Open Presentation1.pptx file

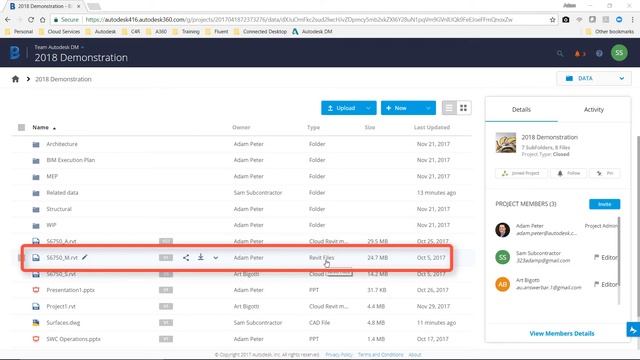71,290
